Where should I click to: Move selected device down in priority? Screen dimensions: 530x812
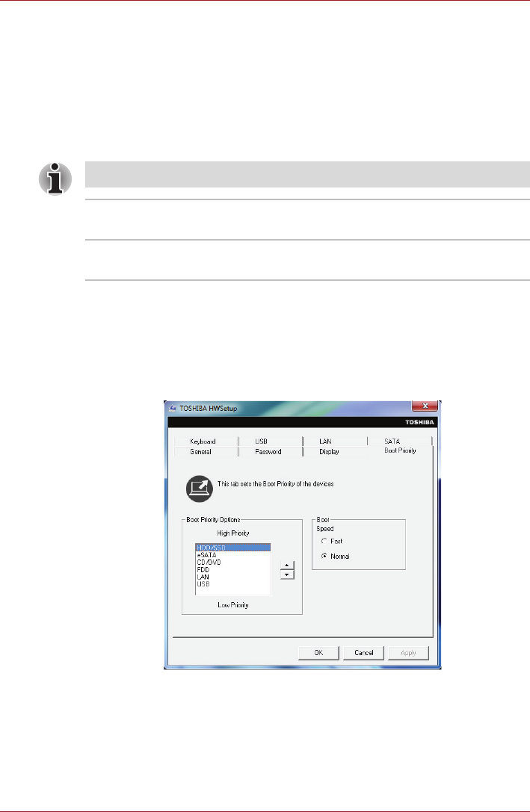[287, 574]
